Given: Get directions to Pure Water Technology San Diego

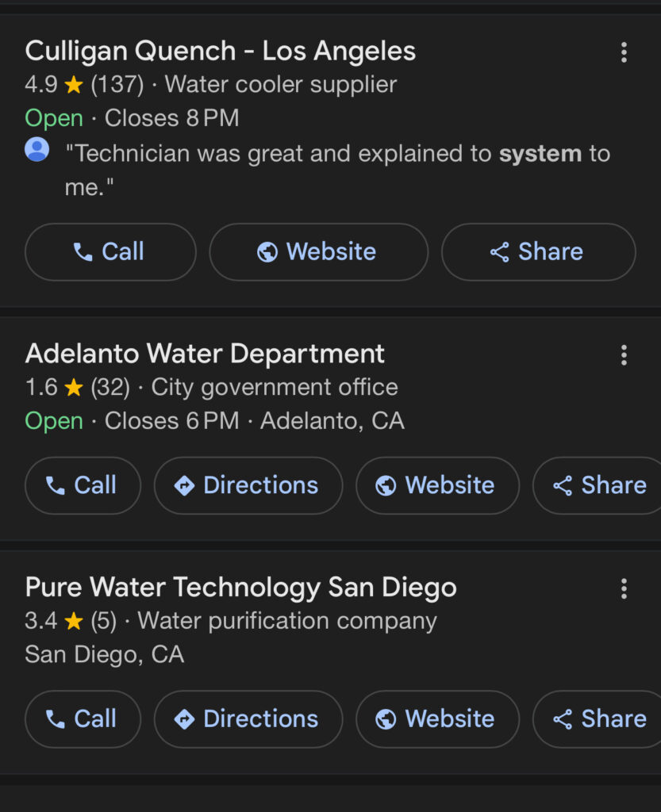Looking at the screenshot, I should (248, 718).
